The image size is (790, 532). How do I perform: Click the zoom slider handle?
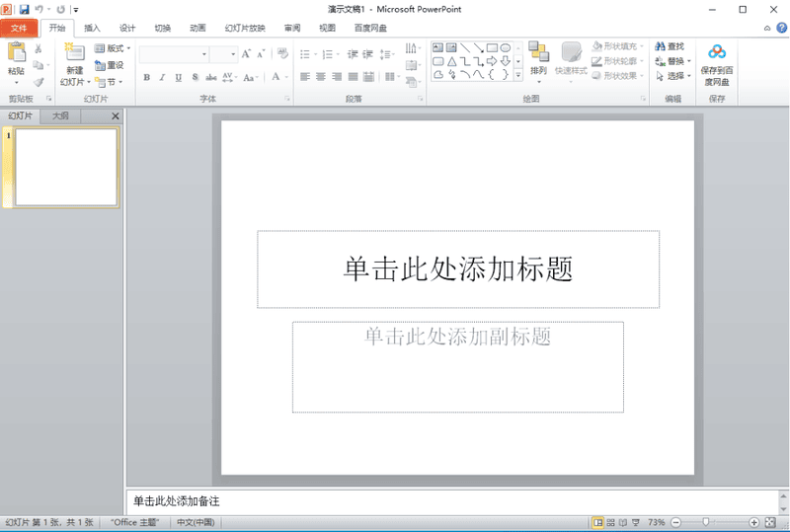point(706,522)
